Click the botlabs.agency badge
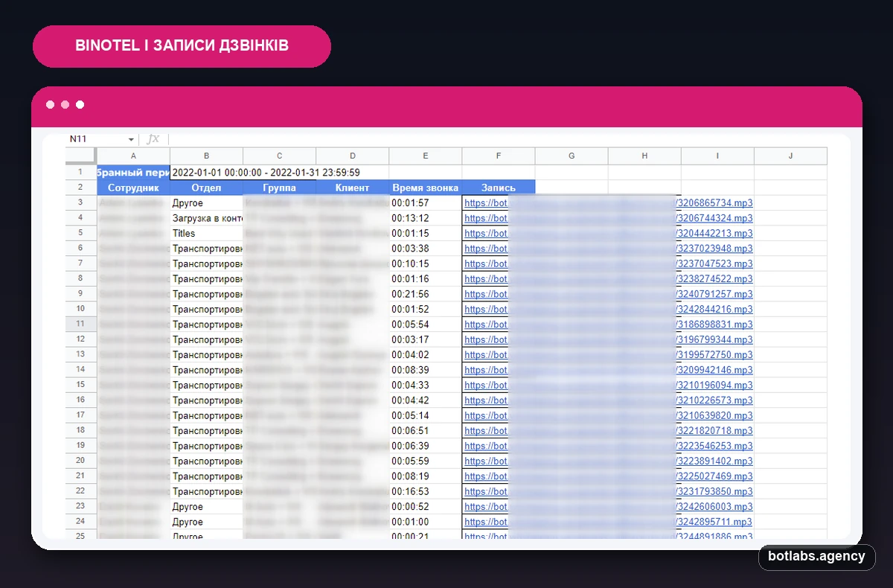The image size is (893, 588). [816, 557]
